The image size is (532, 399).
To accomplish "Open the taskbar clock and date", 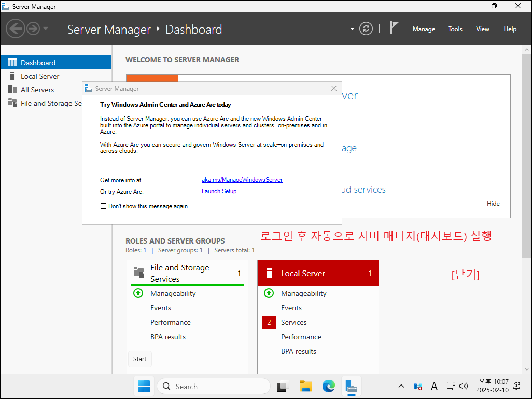I will (492, 386).
